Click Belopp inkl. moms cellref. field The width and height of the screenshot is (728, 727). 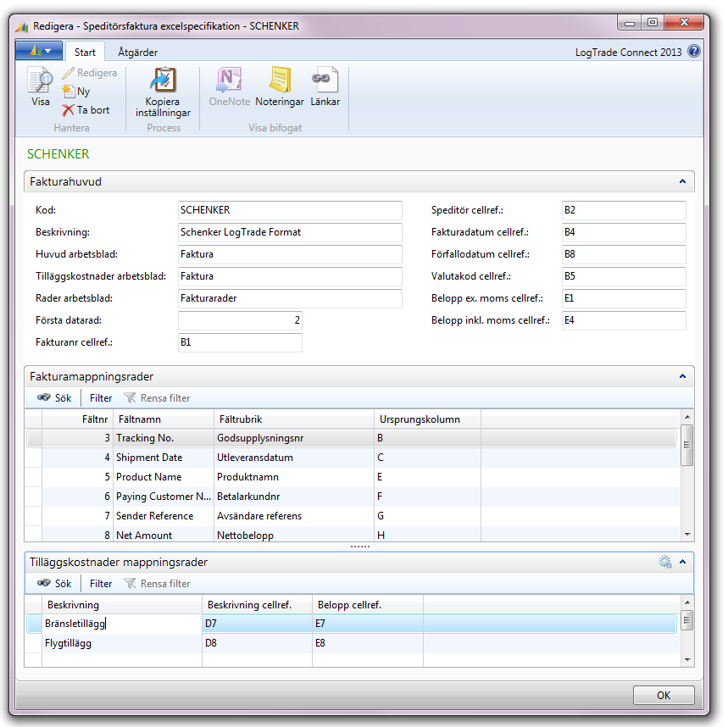point(624,320)
